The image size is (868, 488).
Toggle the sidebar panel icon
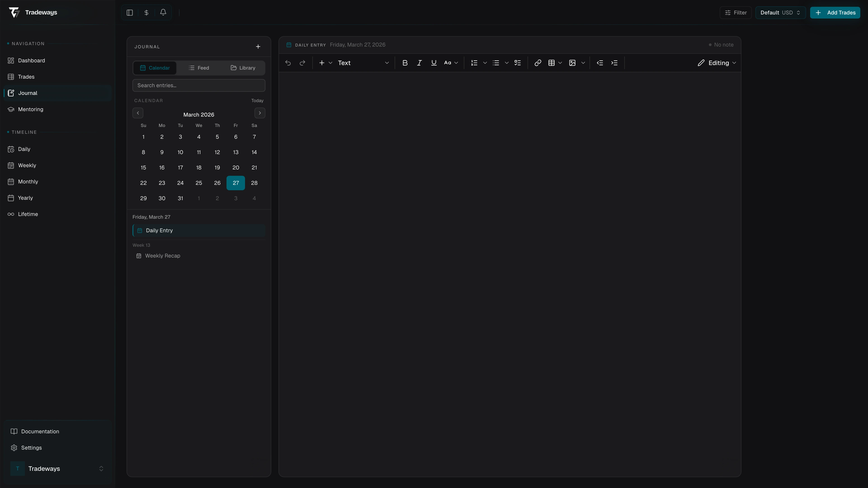[130, 12]
